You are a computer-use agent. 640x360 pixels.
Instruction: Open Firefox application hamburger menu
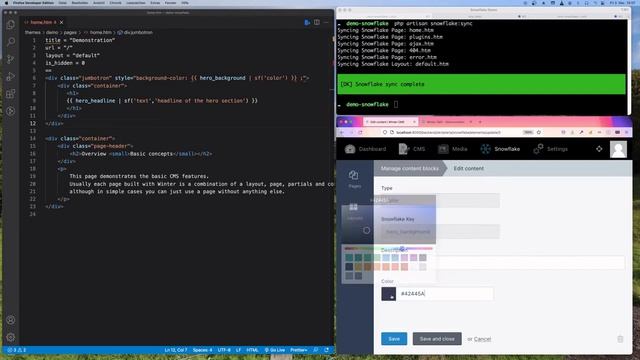point(627,132)
